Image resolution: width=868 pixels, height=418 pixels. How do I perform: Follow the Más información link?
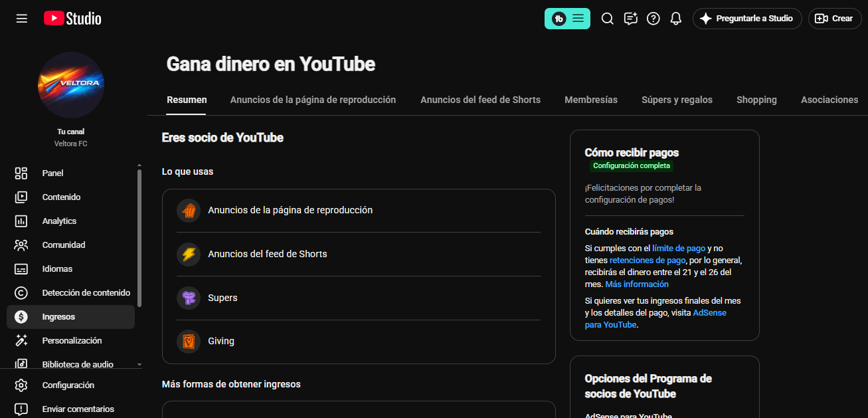click(637, 284)
